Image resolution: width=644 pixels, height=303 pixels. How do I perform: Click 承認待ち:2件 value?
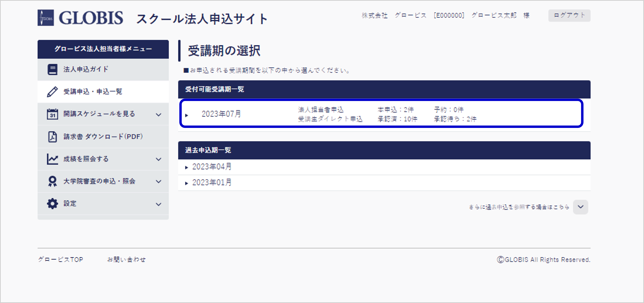point(455,119)
